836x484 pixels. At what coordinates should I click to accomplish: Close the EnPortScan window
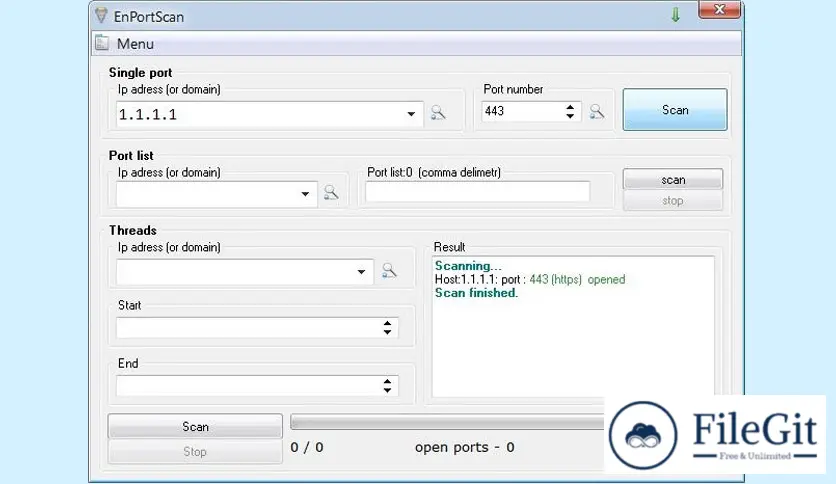(x=719, y=10)
